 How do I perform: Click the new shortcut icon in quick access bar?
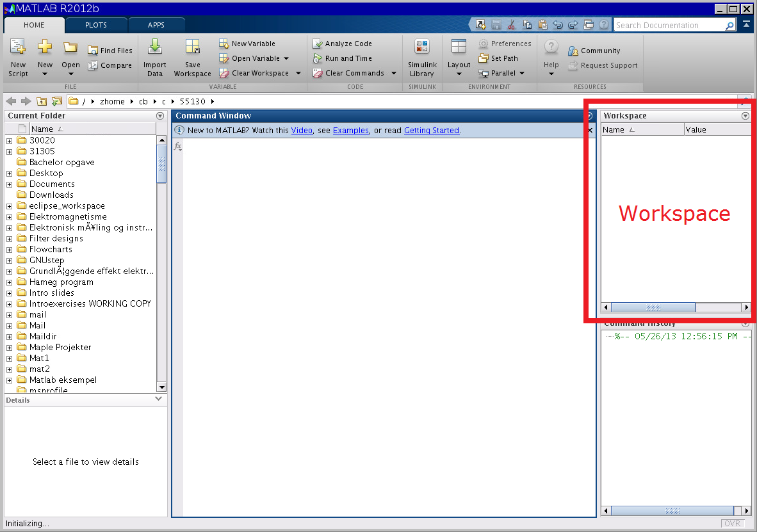pyautogui.click(x=480, y=24)
